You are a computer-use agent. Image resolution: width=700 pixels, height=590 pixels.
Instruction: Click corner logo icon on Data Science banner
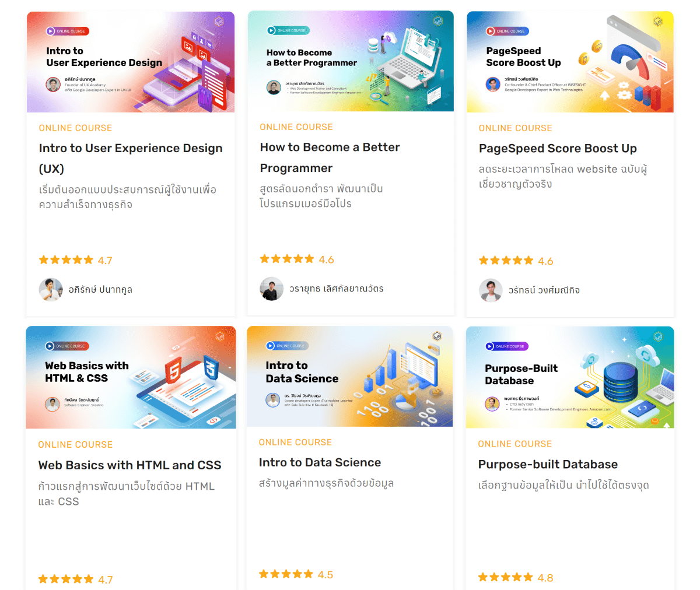point(437,336)
